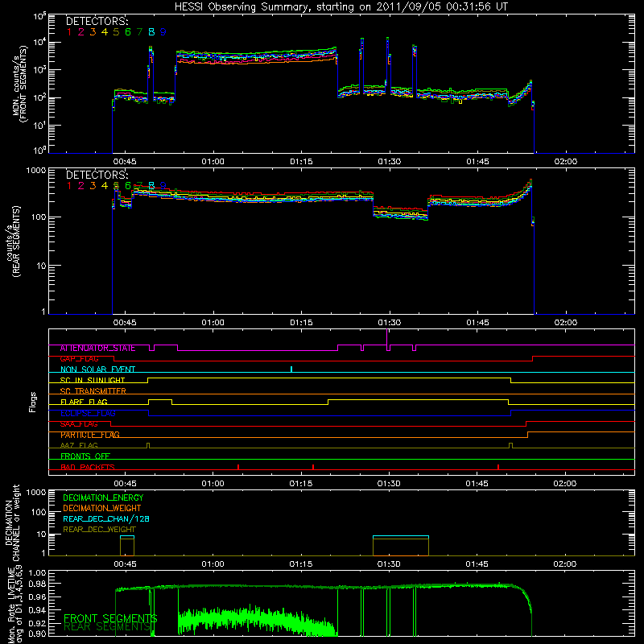Screen dimensions: 644x644
Task: Click the DECIMATION_ENERGY legend entry
Action: point(103,497)
